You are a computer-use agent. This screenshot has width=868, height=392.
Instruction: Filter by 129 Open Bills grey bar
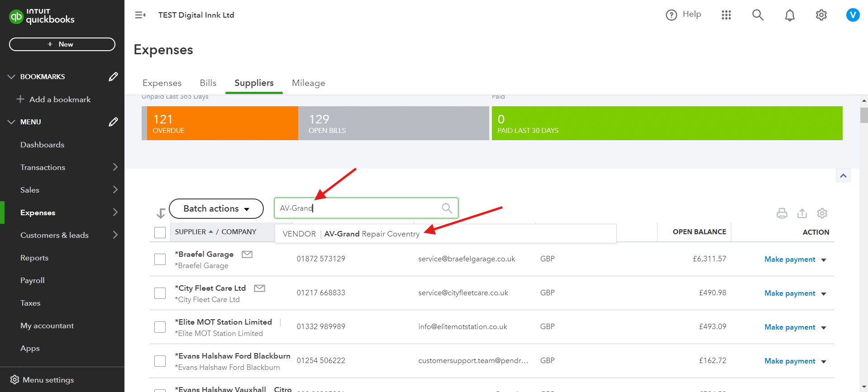(x=394, y=123)
